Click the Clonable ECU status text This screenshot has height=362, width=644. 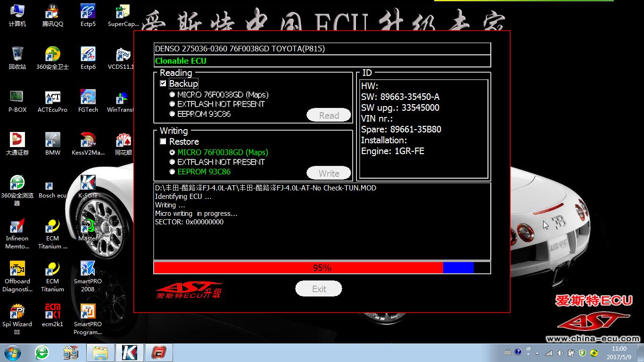tap(181, 61)
